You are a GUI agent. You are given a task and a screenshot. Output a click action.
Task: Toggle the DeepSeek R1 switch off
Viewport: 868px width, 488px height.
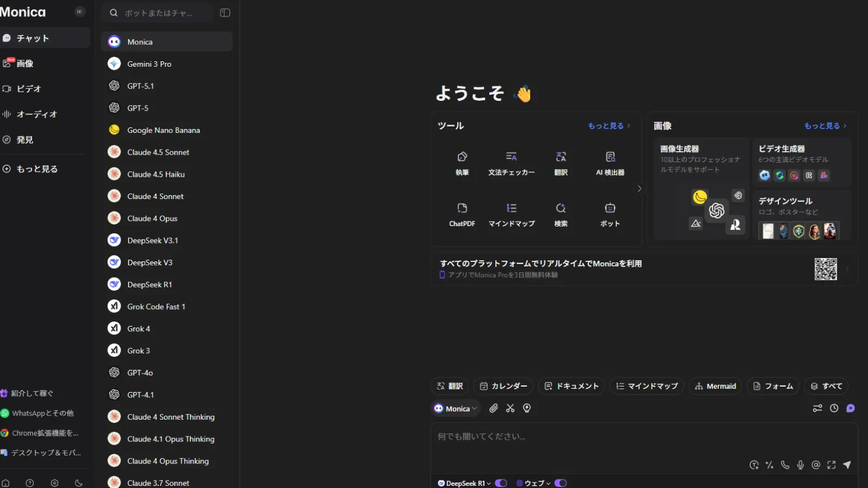pyautogui.click(x=501, y=483)
